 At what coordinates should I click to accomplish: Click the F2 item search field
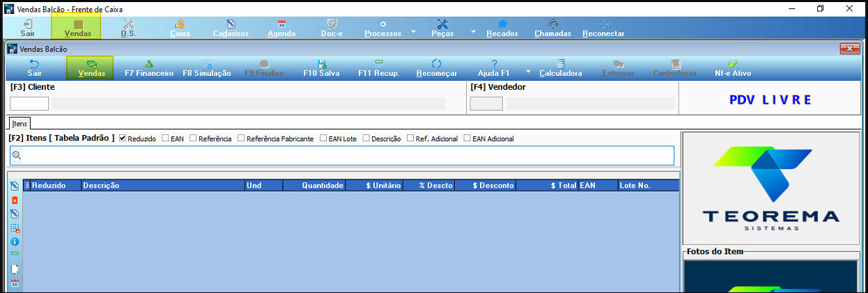click(x=341, y=155)
